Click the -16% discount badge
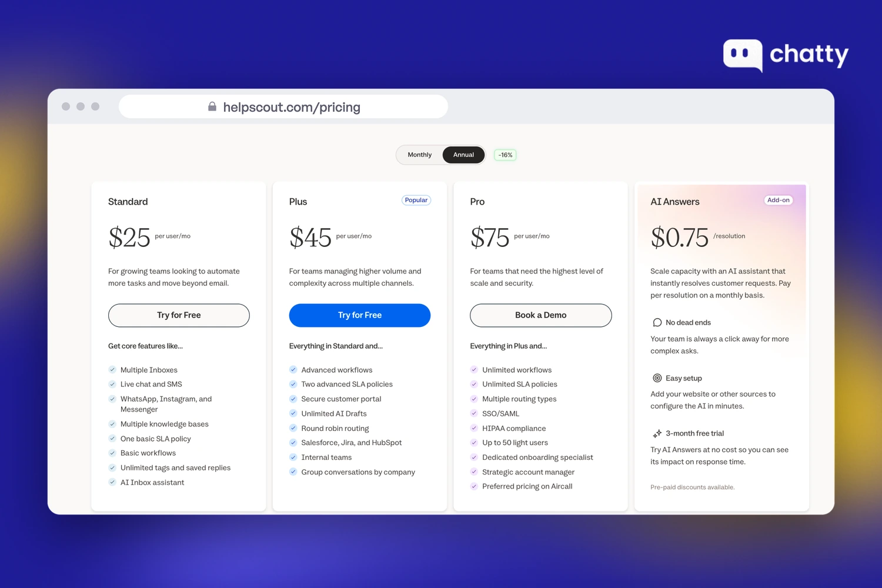The width and height of the screenshot is (882, 588). (505, 155)
